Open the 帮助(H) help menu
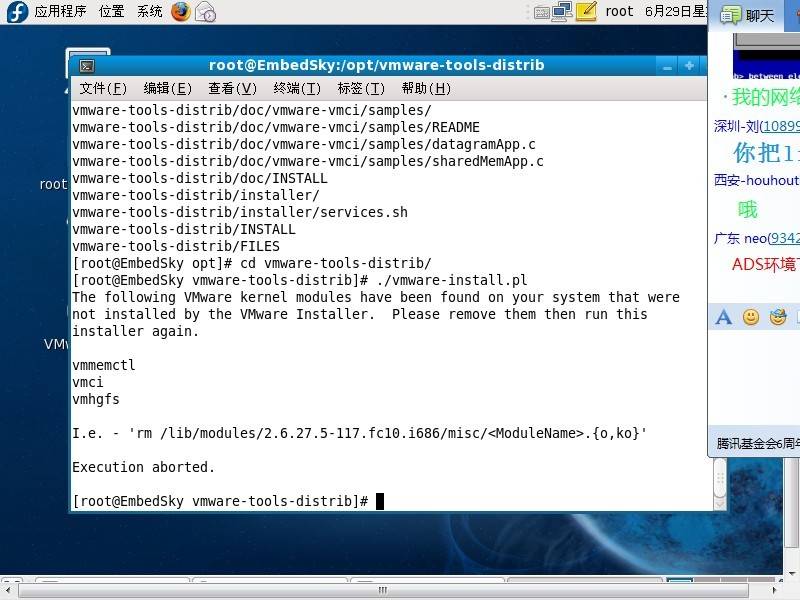Image resolution: width=800 pixels, height=600 pixels. (426, 88)
